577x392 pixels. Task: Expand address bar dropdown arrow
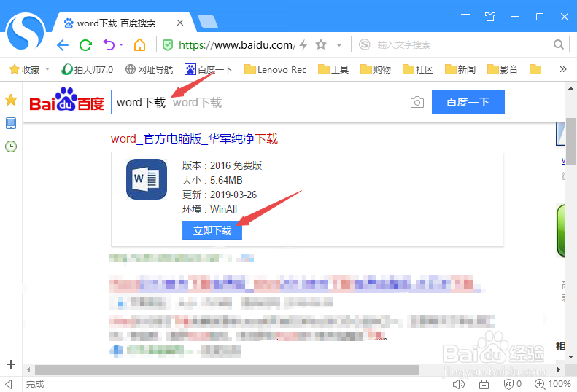click(x=339, y=45)
